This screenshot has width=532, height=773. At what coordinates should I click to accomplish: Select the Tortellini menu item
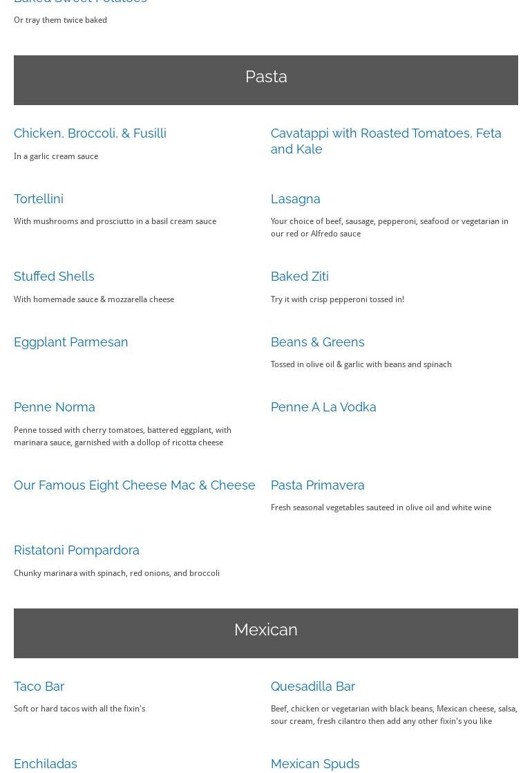click(39, 198)
